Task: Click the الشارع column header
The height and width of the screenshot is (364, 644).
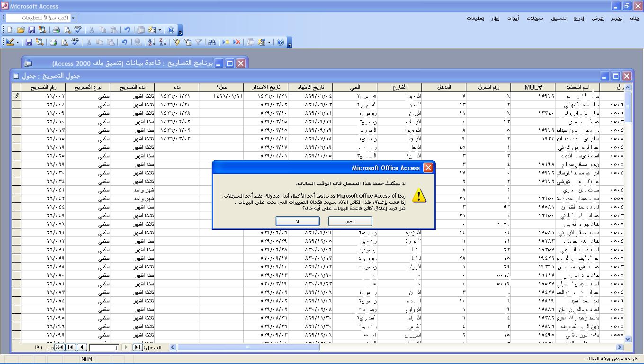Action: pyautogui.click(x=399, y=87)
